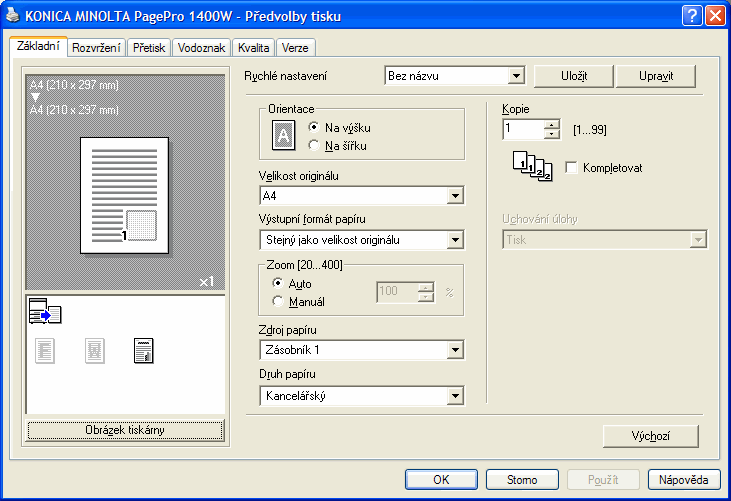Click the printer output icon with blue arrow
Viewport: 731px width, 501px height.
pyautogui.click(x=45, y=314)
